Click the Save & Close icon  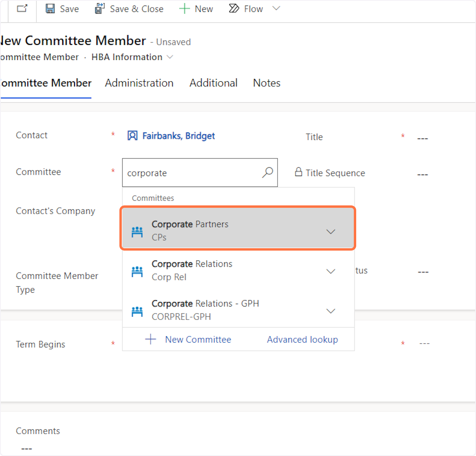pos(100,9)
